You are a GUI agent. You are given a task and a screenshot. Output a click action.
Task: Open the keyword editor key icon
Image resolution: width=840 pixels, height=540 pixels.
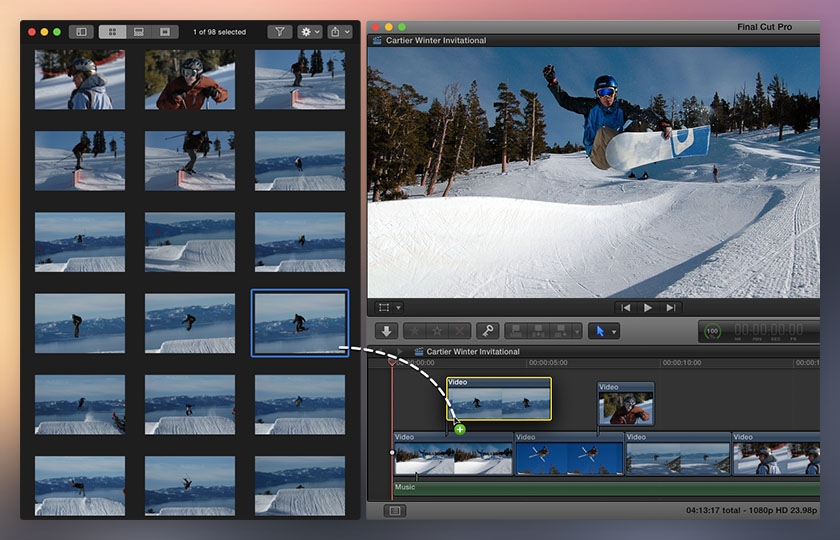coord(487,331)
